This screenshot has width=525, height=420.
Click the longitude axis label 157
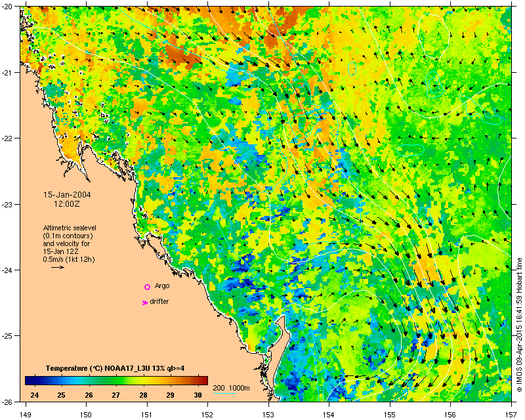pyautogui.click(x=511, y=414)
